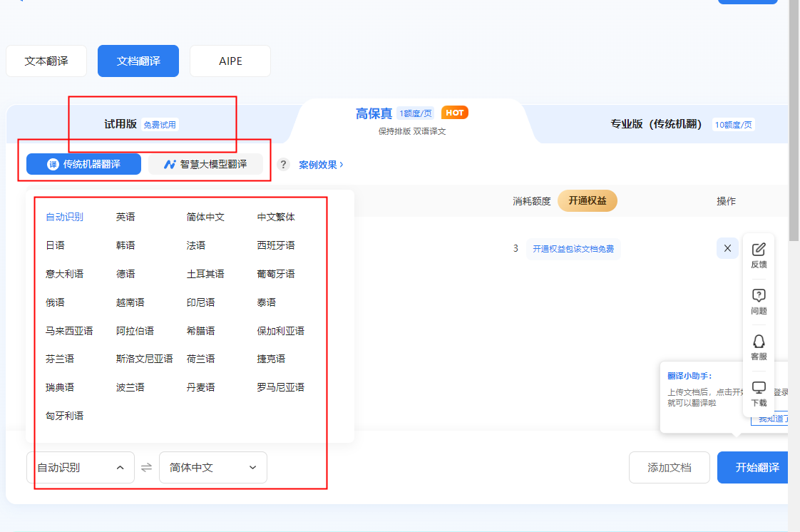
Task: Click the 下载 download client icon
Action: click(758, 394)
